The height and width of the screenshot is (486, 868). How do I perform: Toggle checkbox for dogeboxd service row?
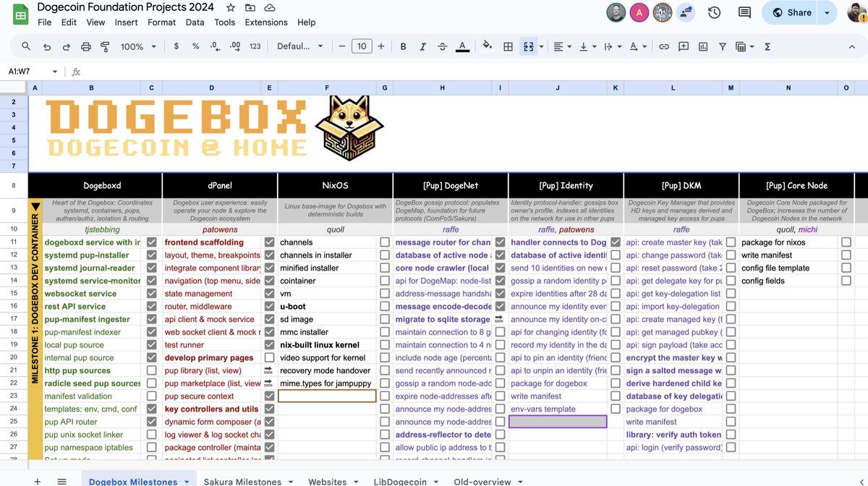pyautogui.click(x=151, y=242)
